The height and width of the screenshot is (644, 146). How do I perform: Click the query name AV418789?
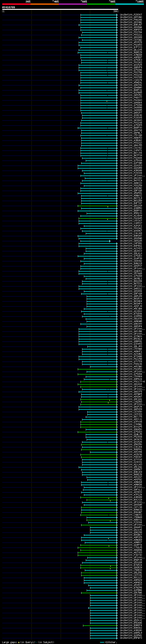[8, 7]
